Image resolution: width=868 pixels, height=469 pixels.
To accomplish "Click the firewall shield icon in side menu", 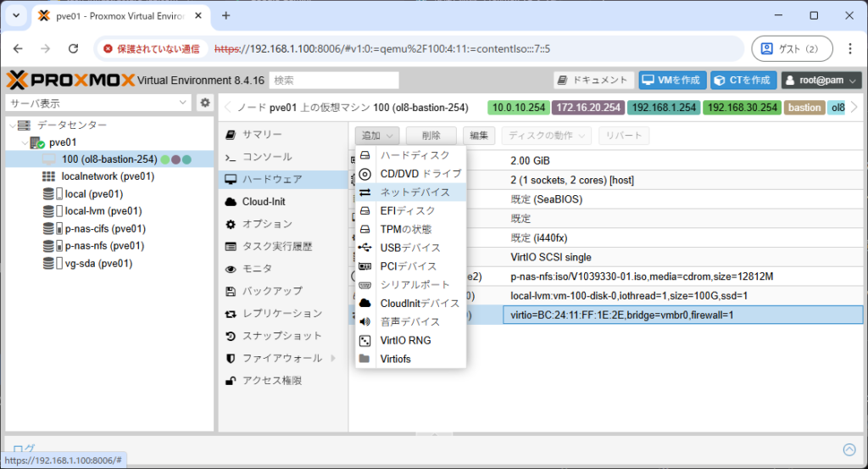I will point(231,358).
